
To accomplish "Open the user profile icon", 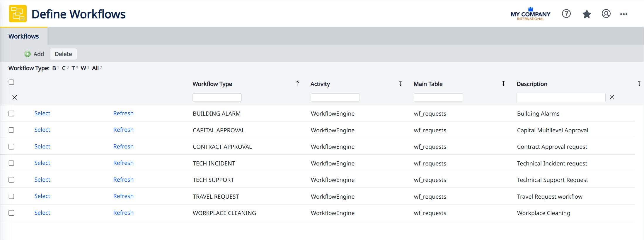I will pyautogui.click(x=606, y=14).
